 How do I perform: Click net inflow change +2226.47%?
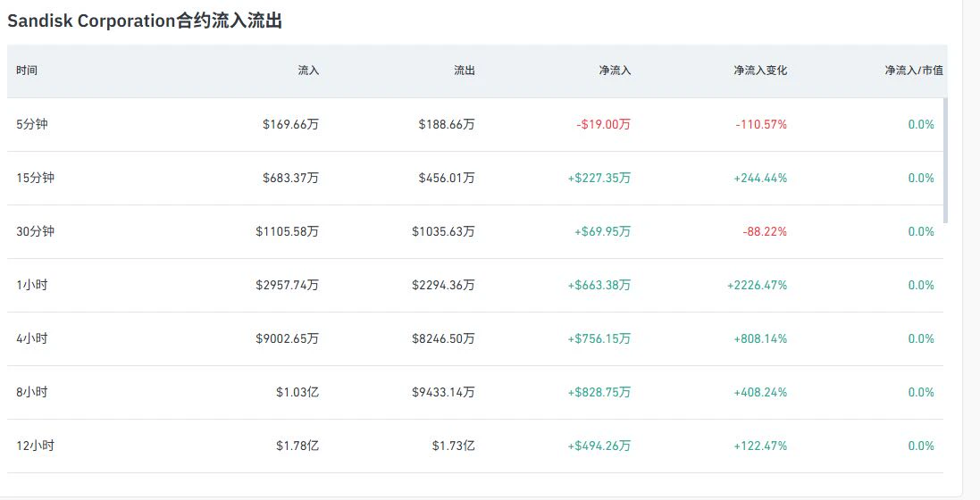click(757, 285)
